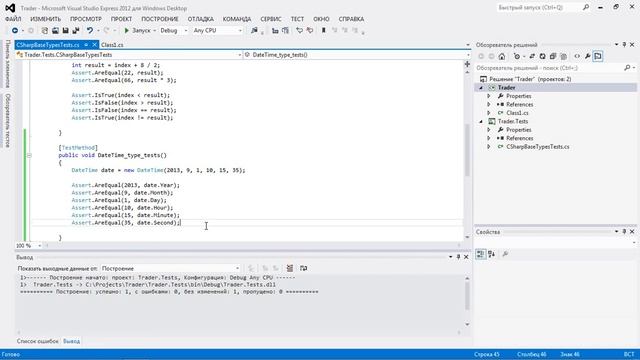Screen dimensions: 640x360
Task: Toggle word wrap in Output panel
Action: pos(303,268)
